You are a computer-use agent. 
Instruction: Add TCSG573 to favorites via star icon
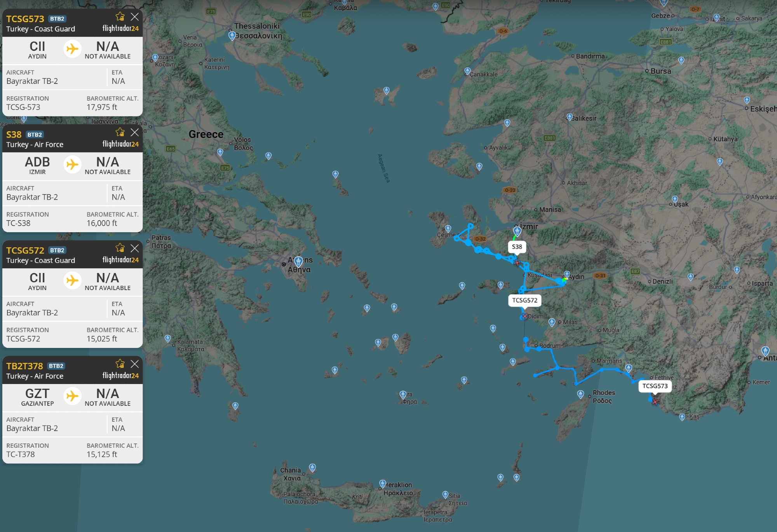120,17
